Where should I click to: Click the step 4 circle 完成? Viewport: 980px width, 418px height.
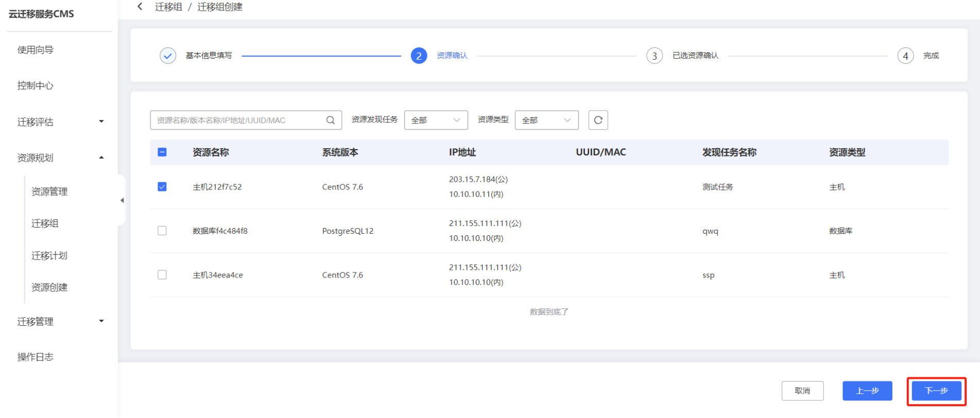(x=905, y=56)
